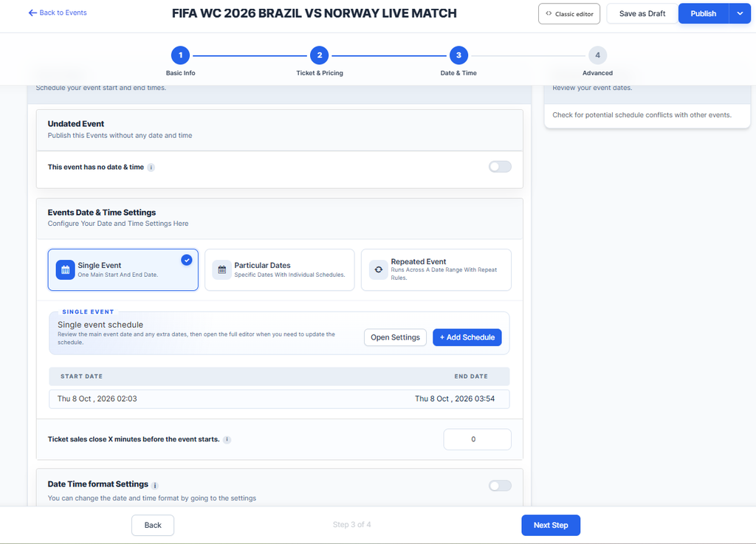
Task: Click Save as Draft button
Action: click(642, 13)
